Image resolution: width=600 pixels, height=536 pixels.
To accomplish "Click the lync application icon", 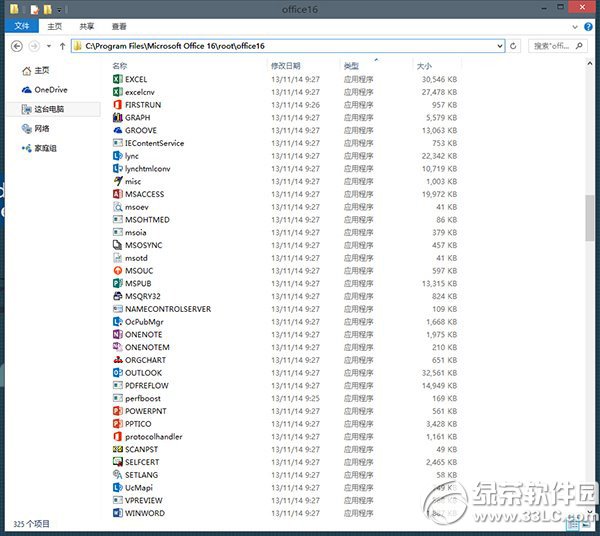I will pyautogui.click(x=117, y=156).
